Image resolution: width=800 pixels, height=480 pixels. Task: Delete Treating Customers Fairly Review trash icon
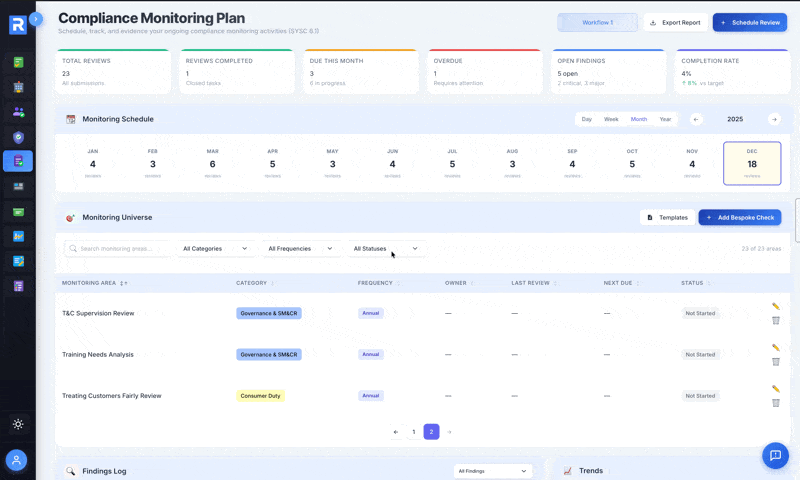pos(776,403)
